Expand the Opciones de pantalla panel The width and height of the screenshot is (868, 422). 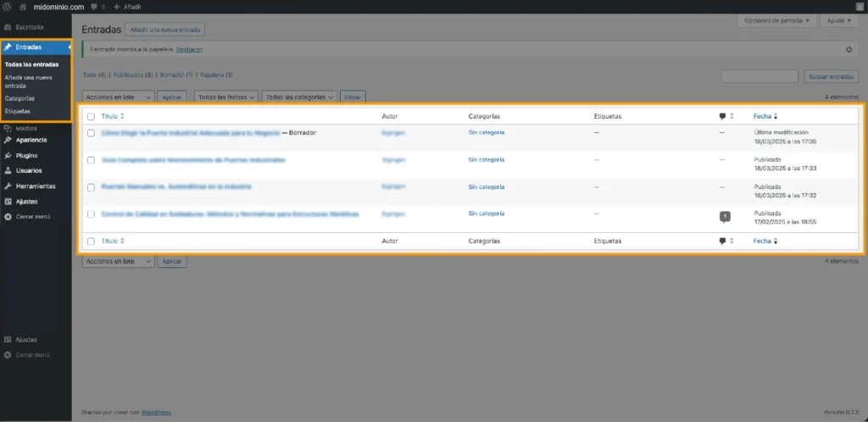coord(776,20)
